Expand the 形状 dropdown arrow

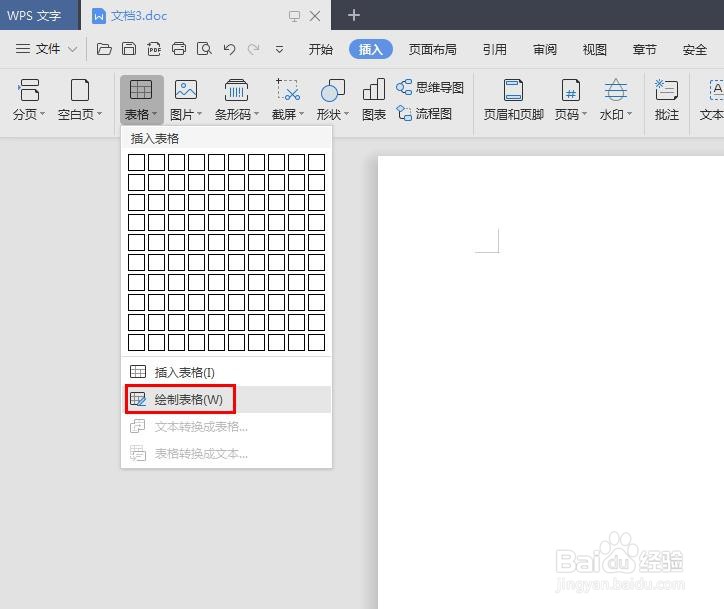346,114
